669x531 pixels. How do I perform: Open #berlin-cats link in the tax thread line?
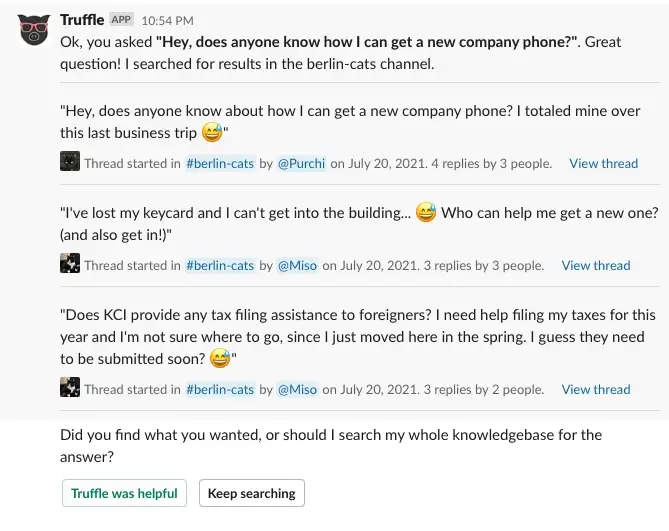(220, 389)
